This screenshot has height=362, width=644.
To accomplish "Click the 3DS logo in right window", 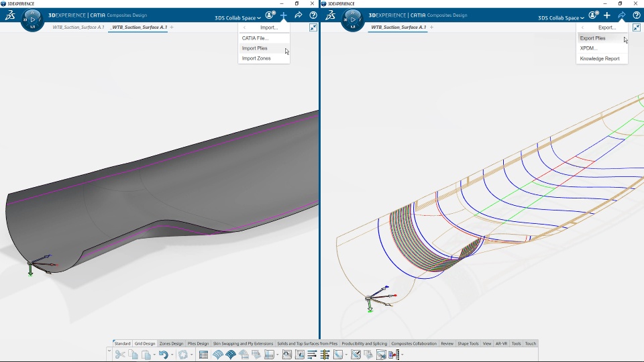I will click(330, 15).
